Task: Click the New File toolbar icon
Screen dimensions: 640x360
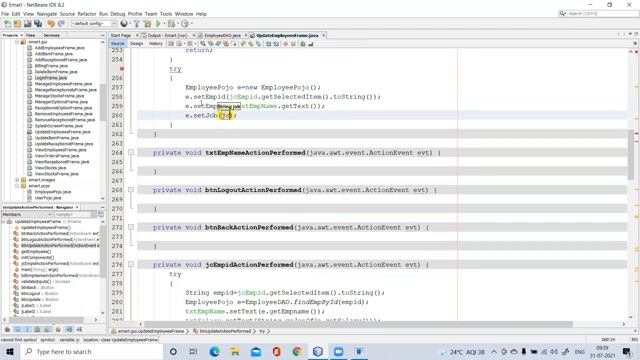Action: (x=7, y=24)
